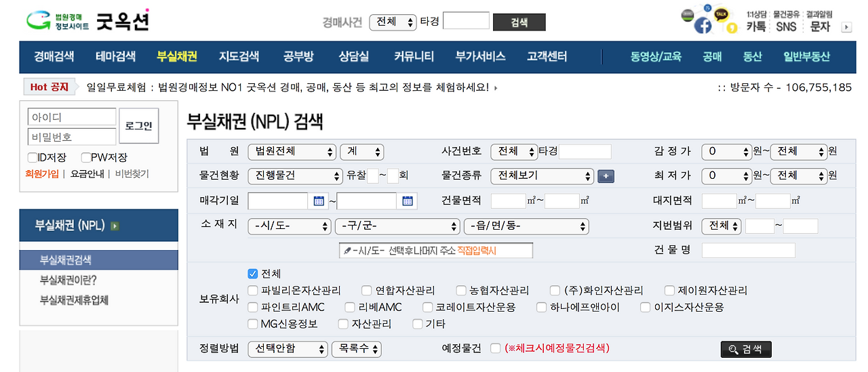The height and width of the screenshot is (372, 868).
Task: Open the -시/도- region dropdown
Action: tap(290, 226)
